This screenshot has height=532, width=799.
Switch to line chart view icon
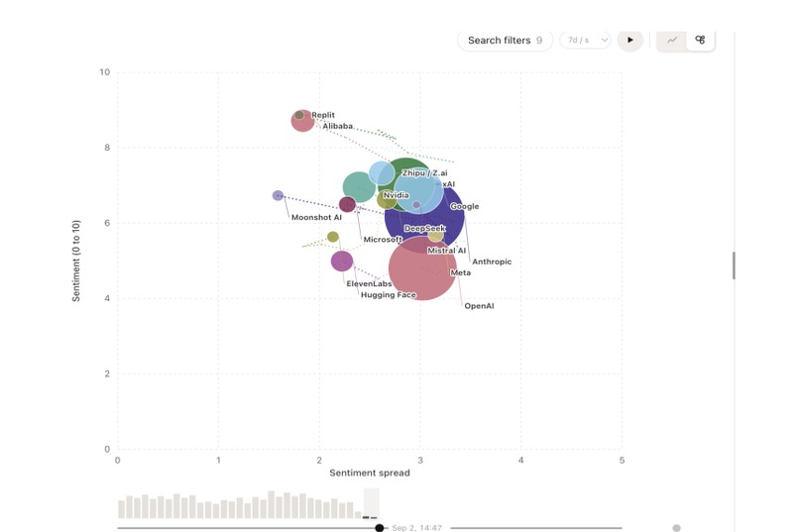coord(671,40)
